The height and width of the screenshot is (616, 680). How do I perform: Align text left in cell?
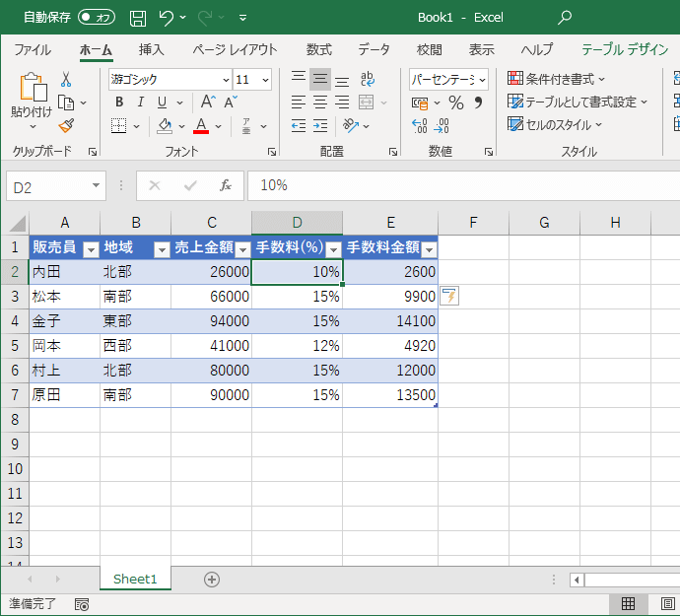299,103
